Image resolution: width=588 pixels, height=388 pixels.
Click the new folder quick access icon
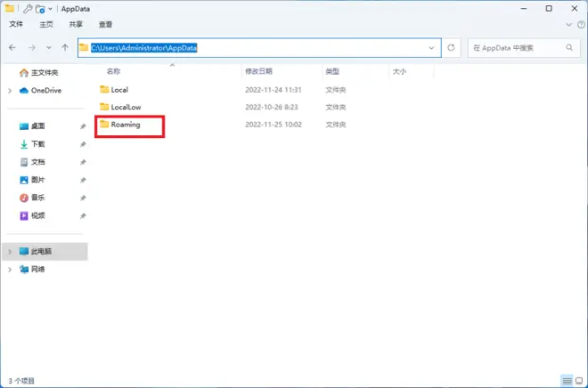click(x=40, y=9)
